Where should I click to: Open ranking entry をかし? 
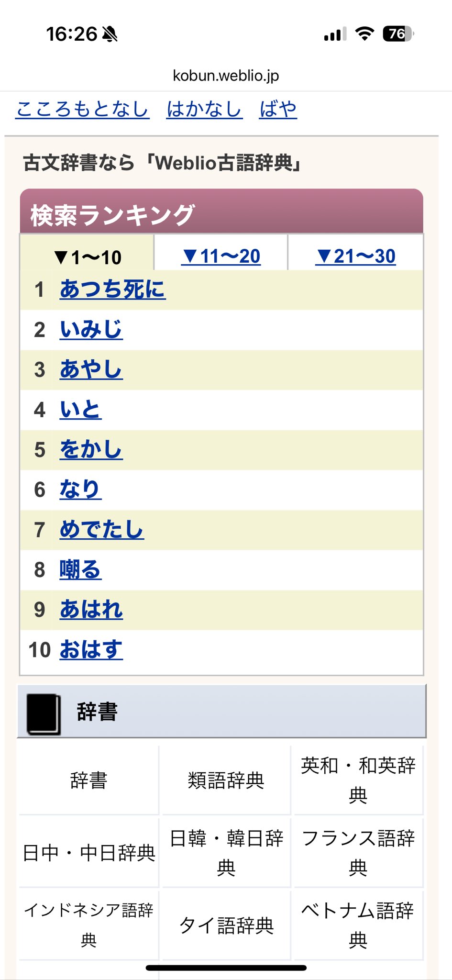[x=91, y=450]
